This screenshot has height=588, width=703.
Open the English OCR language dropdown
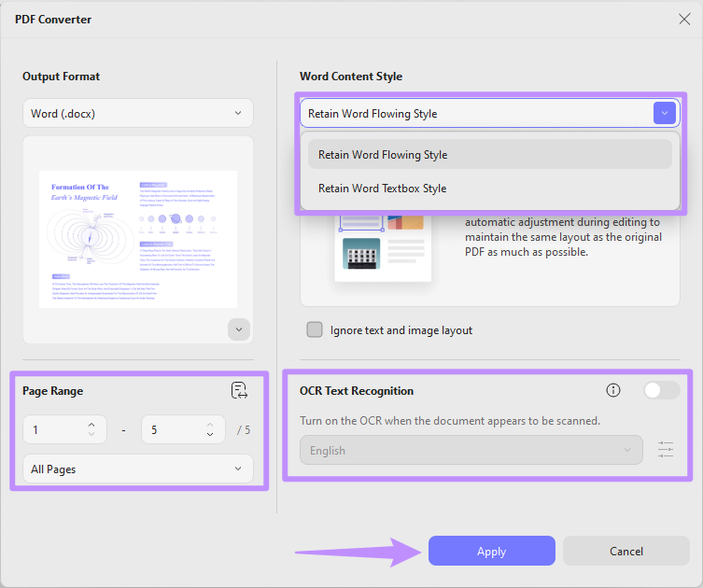point(471,450)
